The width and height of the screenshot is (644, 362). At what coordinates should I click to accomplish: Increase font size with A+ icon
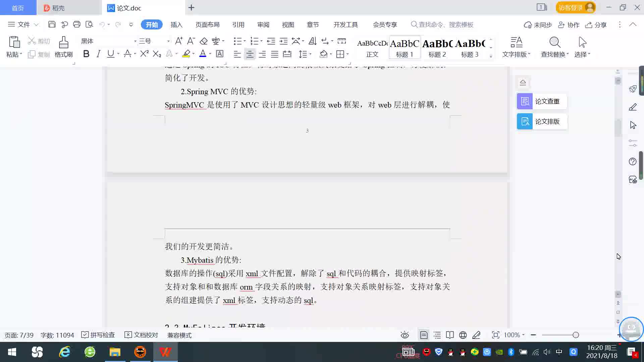[x=179, y=41]
